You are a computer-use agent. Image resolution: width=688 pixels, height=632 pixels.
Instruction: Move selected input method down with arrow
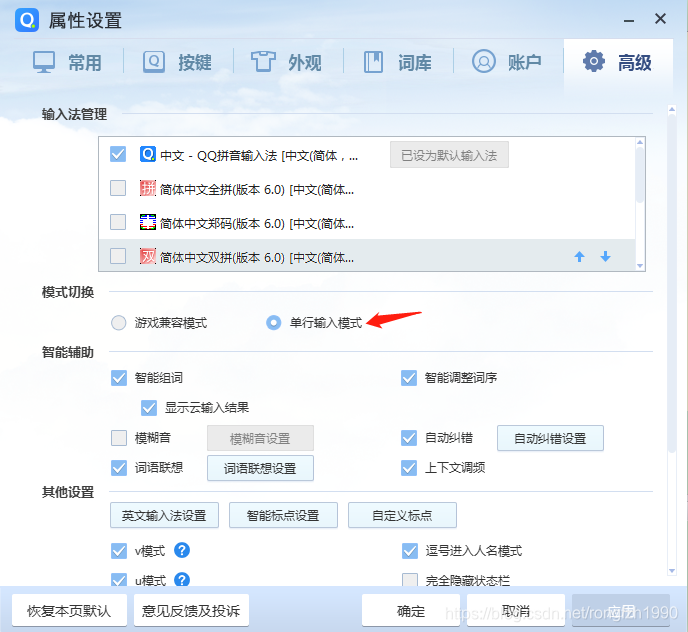pos(606,257)
